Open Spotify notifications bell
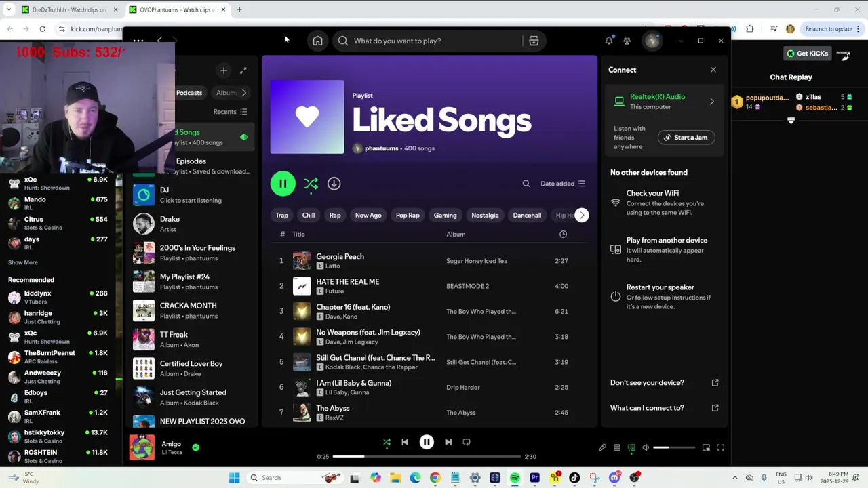The width and height of the screenshot is (868, 488). click(x=609, y=41)
